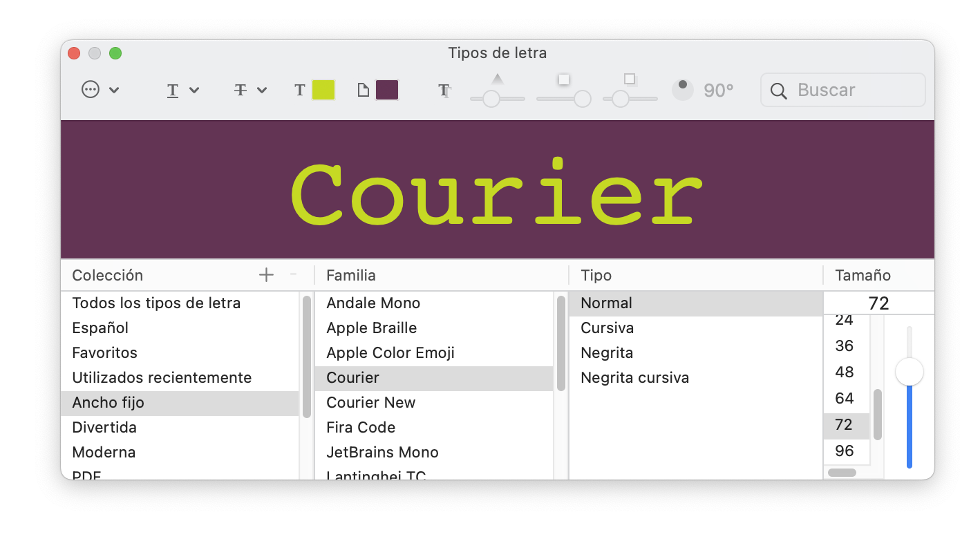Screen dimensions: 980x539
Task: Choose the "Apple Color Emoji" family
Action: pyautogui.click(x=434, y=352)
